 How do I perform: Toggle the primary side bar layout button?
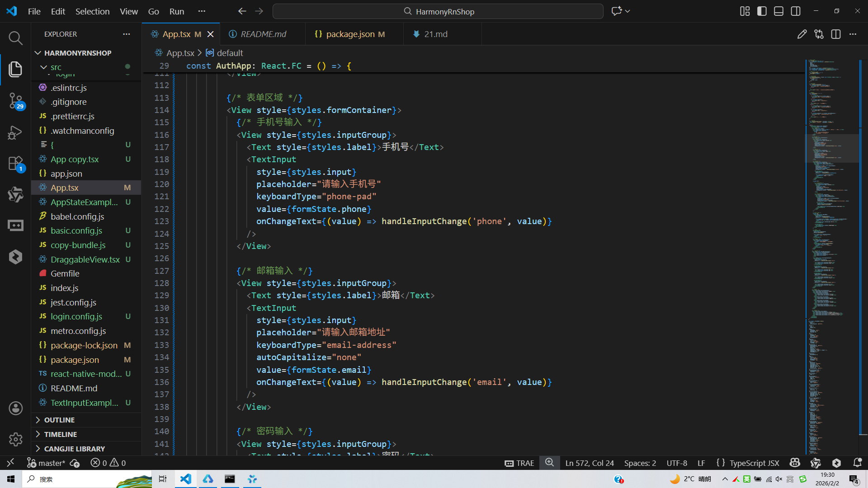762,11
